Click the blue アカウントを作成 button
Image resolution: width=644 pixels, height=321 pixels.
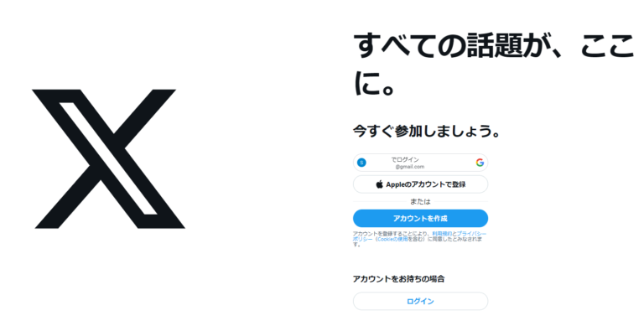pos(421,219)
